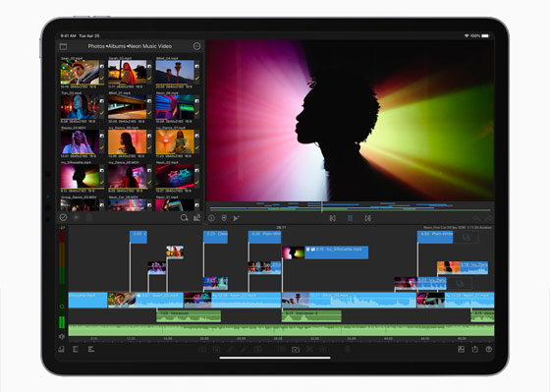Toggle the timeline audio speaker icon
Image resolution: width=550 pixels, height=392 pixels.
pyautogui.click(x=62, y=337)
